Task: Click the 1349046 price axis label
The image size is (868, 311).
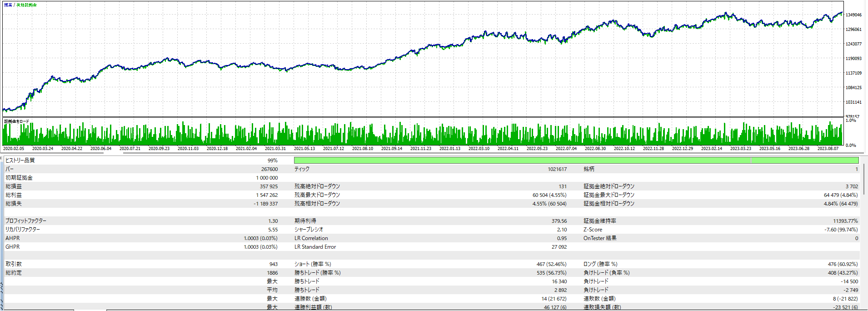Action: coord(853,15)
